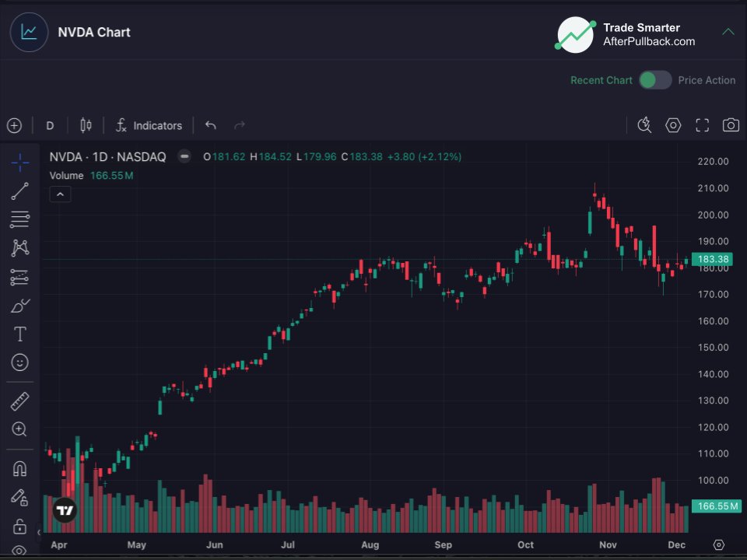Click the Trade Smarter logo

coord(576,35)
